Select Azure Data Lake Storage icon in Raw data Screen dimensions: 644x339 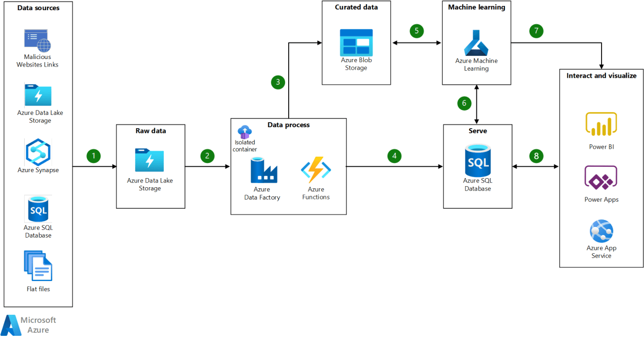[150, 160]
